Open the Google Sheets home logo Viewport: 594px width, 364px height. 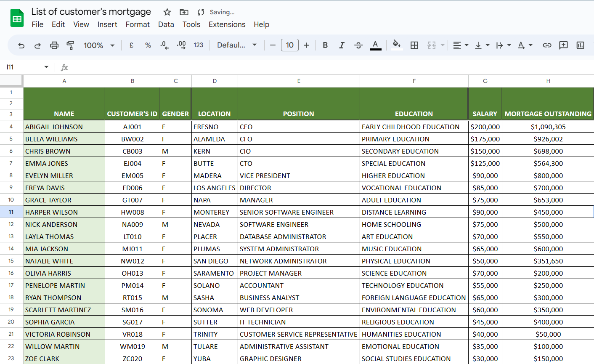(x=17, y=18)
